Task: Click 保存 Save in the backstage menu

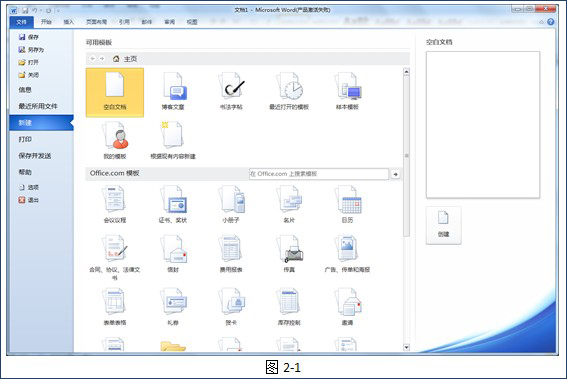Action: [x=29, y=37]
